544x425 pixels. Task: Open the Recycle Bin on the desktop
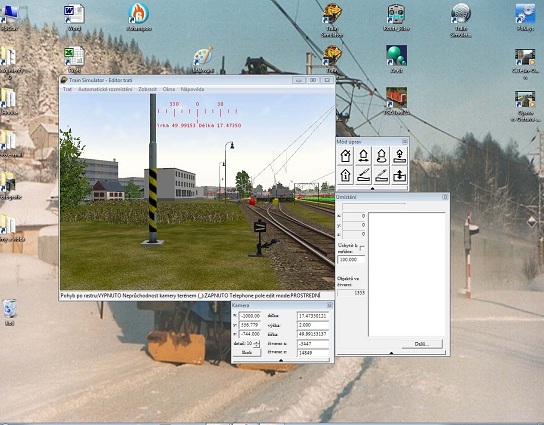tap(9, 312)
